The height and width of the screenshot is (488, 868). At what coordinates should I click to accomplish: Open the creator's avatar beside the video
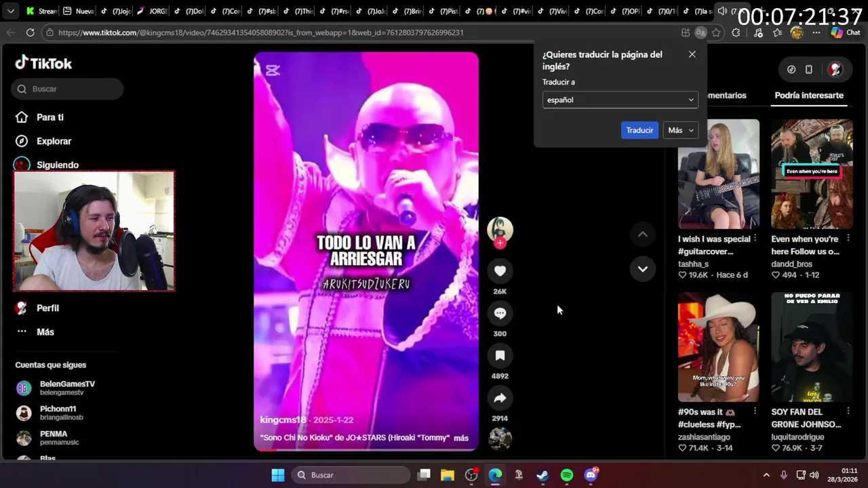pyautogui.click(x=500, y=229)
